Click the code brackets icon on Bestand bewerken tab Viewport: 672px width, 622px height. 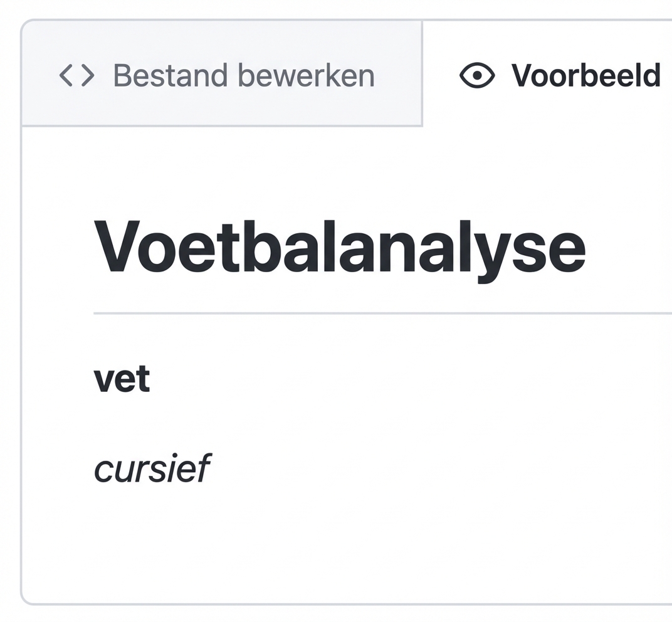[76, 75]
